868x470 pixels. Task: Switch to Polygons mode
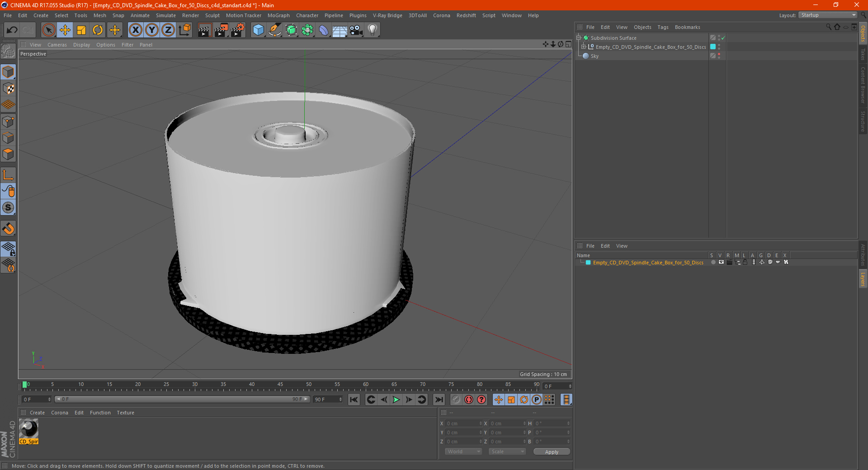[8, 154]
